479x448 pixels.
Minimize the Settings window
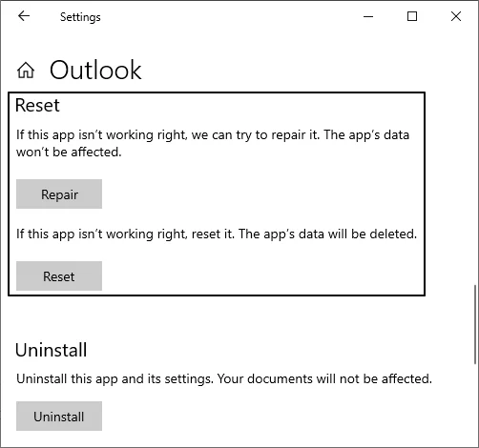(x=368, y=16)
